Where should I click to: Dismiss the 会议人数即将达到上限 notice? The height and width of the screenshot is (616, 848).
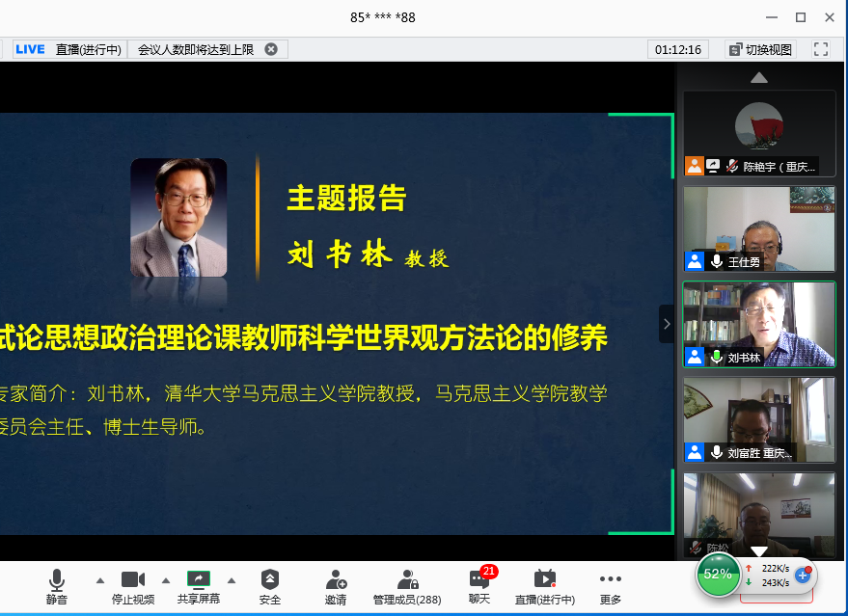(x=271, y=49)
